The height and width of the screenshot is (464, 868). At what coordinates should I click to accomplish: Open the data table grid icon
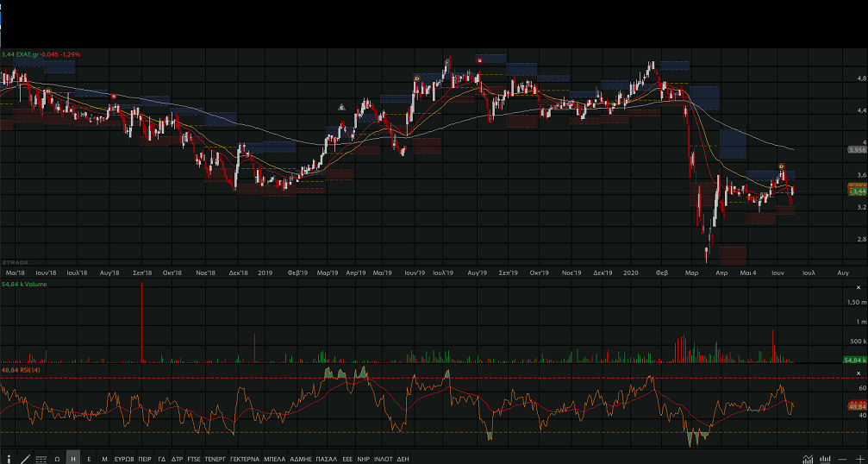41,459
